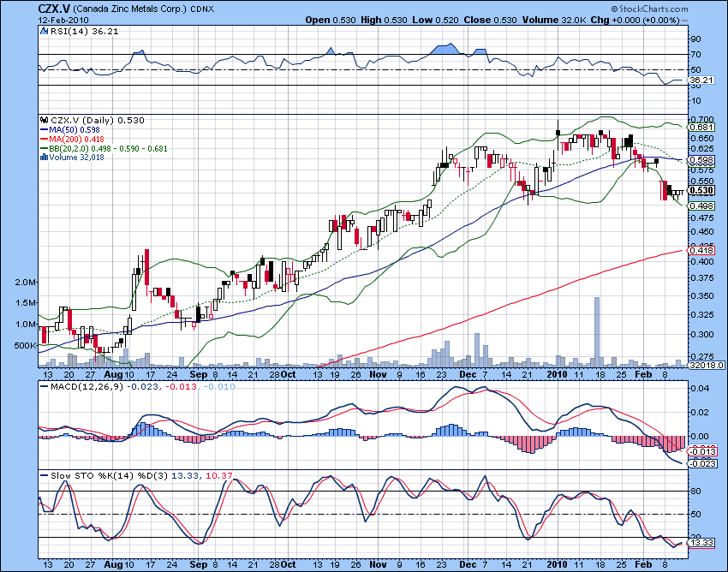Click the Close 0.530 value
728x572 pixels.
(x=490, y=20)
